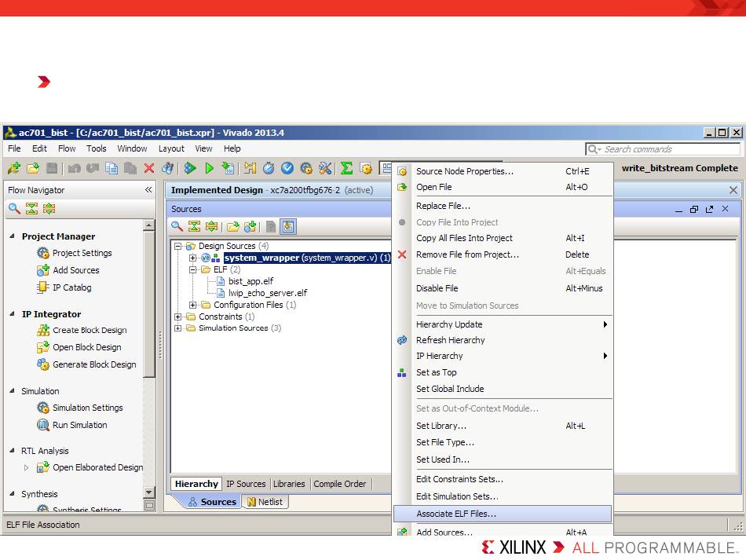Click the wrench and screwdriver toolbar icon
This screenshot has width=746, height=560.
pyautogui.click(x=325, y=168)
